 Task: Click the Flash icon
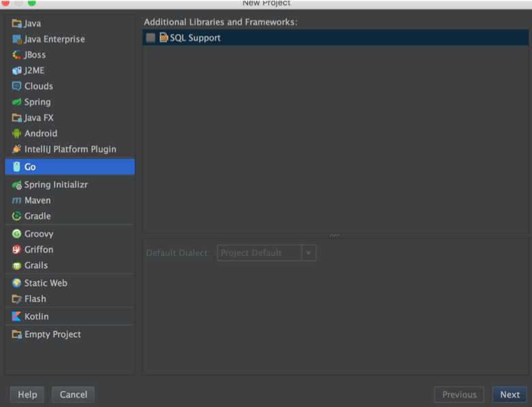click(x=16, y=299)
